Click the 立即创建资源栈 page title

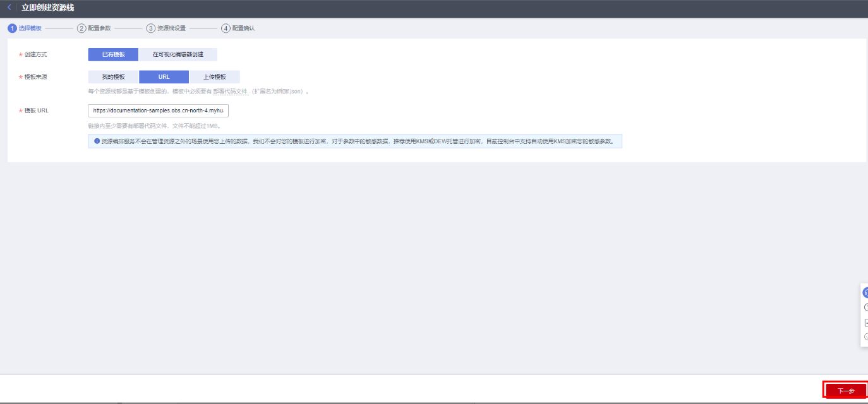pyautogui.click(x=48, y=8)
